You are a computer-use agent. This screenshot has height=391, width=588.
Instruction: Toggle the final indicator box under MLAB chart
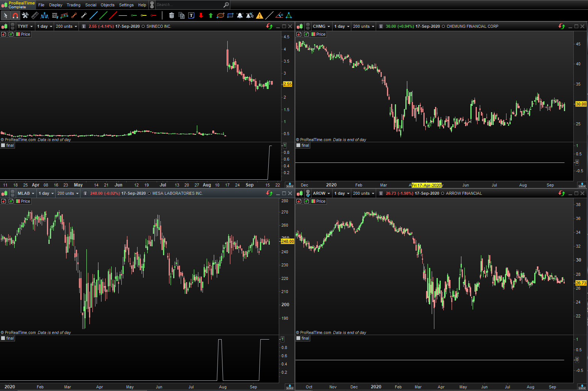point(3,338)
